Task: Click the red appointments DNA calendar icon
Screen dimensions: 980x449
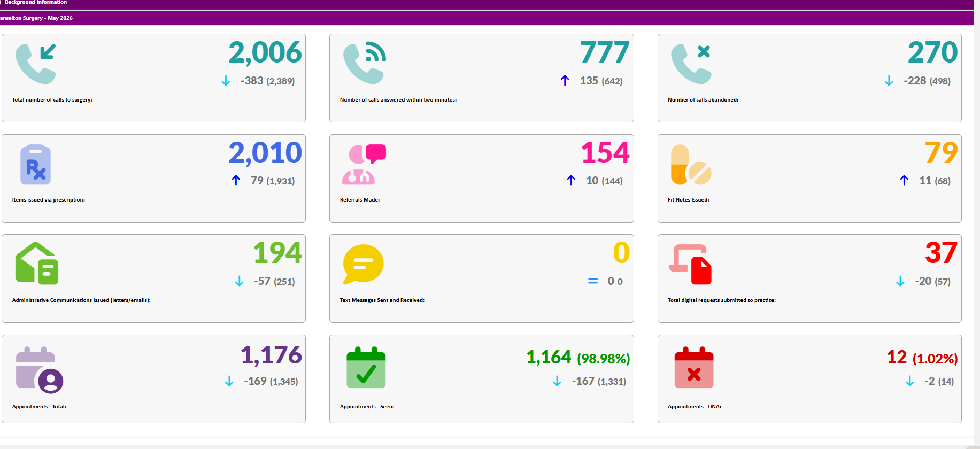Action: tap(694, 368)
